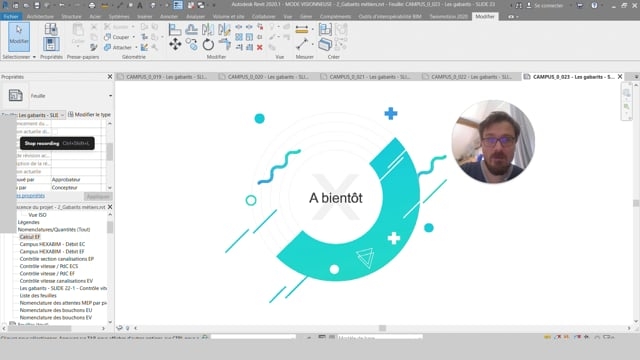Click the Array tool icon

[x=239, y=37]
